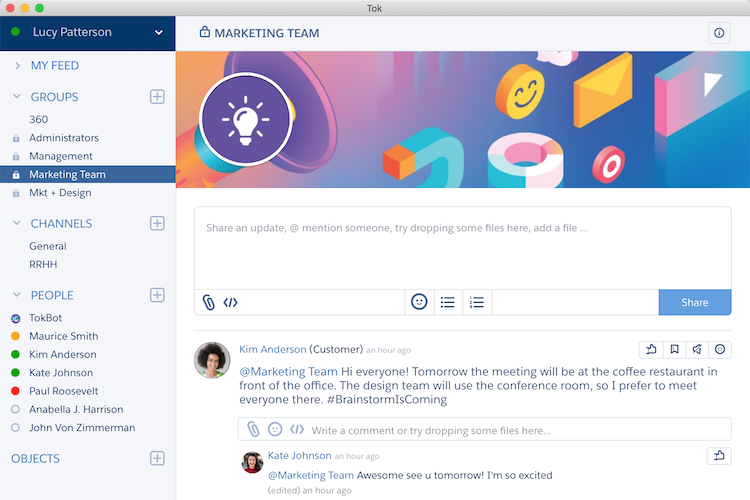
Task: Click the Channels section heading
Action: 61,223
